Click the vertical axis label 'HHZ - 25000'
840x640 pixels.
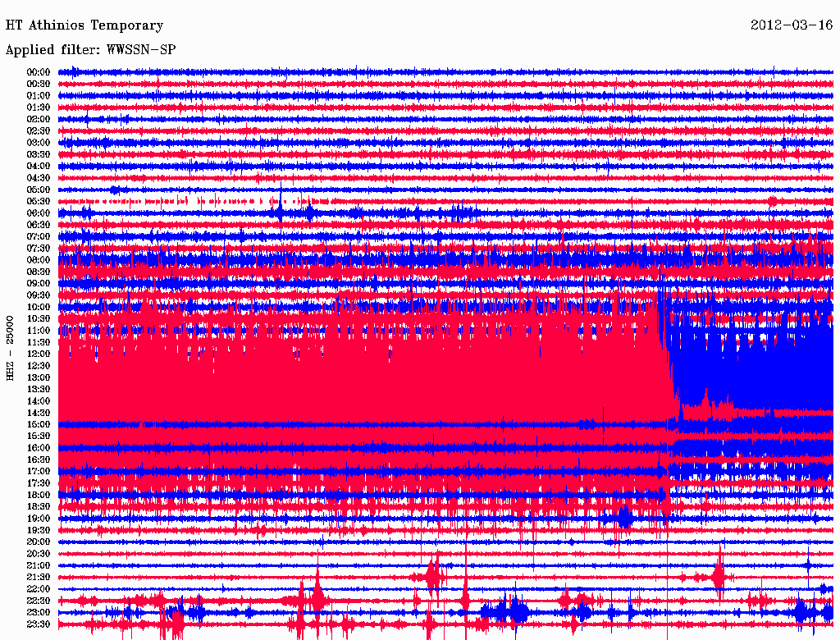click(10, 348)
